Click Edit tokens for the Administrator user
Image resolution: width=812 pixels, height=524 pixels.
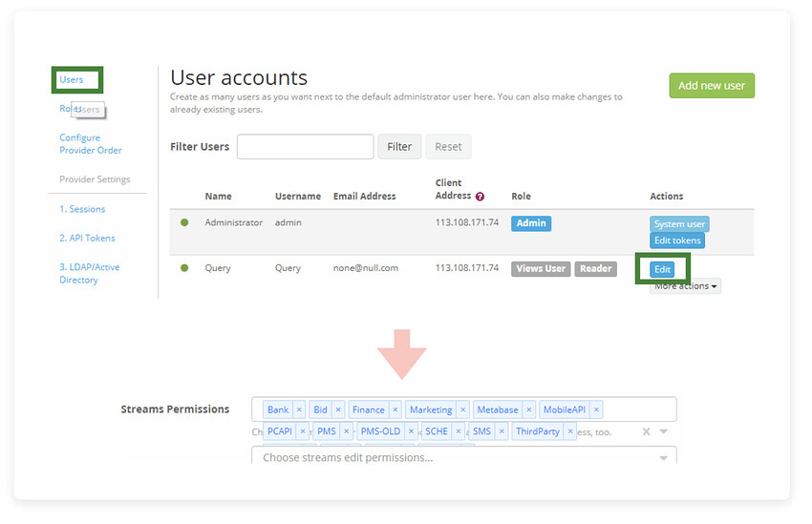click(x=677, y=241)
